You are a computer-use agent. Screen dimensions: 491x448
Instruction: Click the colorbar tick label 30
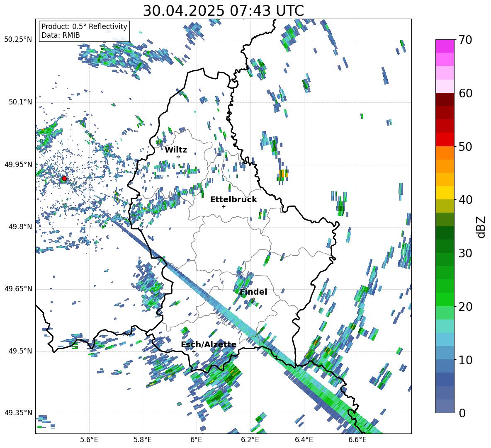click(465, 253)
